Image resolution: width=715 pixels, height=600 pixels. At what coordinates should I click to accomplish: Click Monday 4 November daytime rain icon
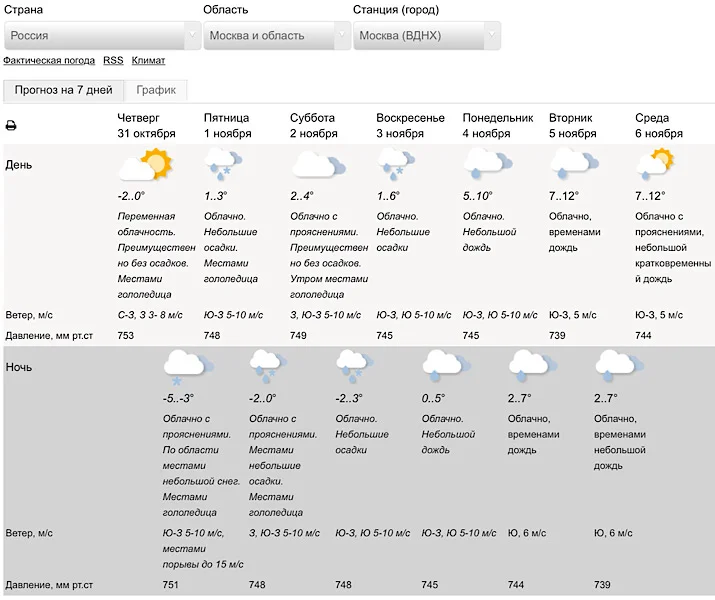point(488,164)
